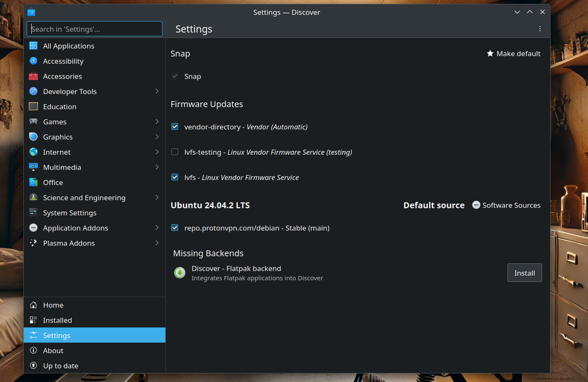Click the Missing Backends heading

tap(208, 253)
